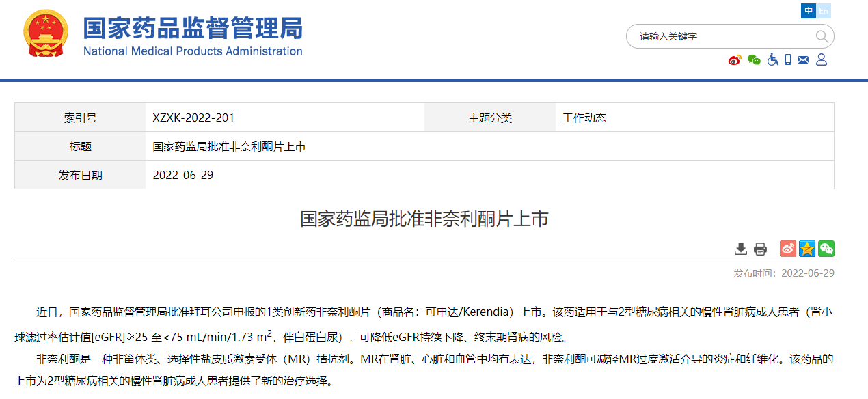Open the mobile version phone icon
The image size is (868, 399).
788,59
